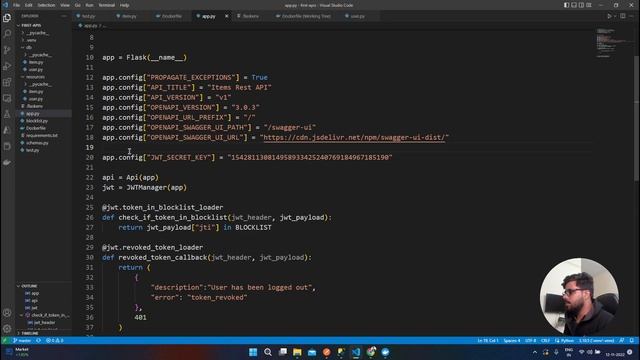Collapse the resources folder

pos(35,77)
